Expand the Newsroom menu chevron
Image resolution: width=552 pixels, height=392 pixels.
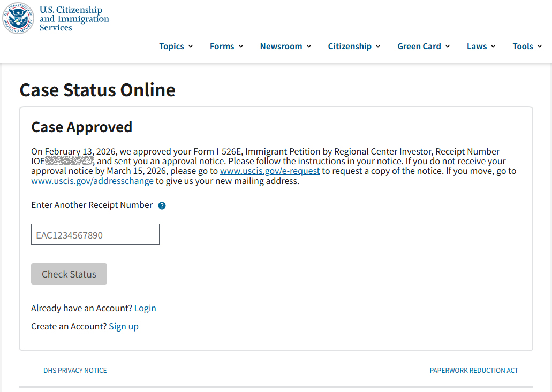309,46
